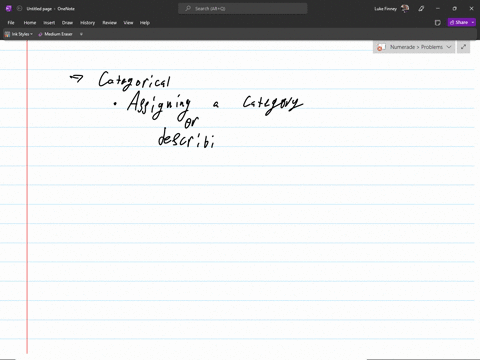Open quick toolbar customize arrow
Image resolution: width=480 pixels, height=360 pixels.
tap(81, 34)
